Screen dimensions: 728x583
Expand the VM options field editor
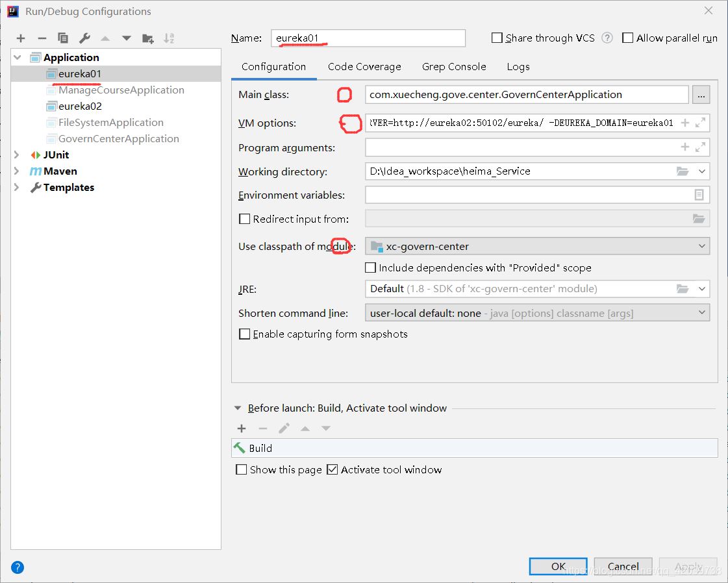[700, 123]
